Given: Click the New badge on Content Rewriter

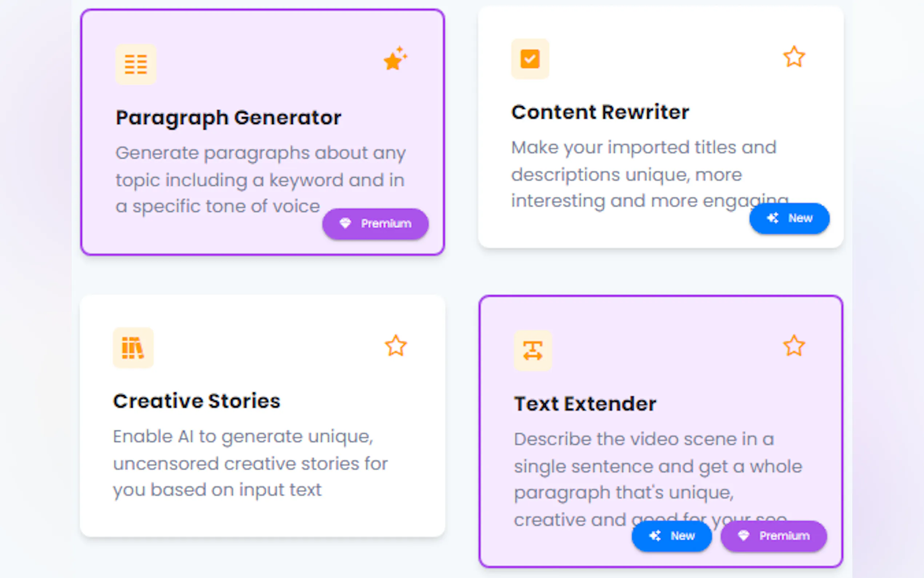Looking at the screenshot, I should pyautogui.click(x=789, y=218).
